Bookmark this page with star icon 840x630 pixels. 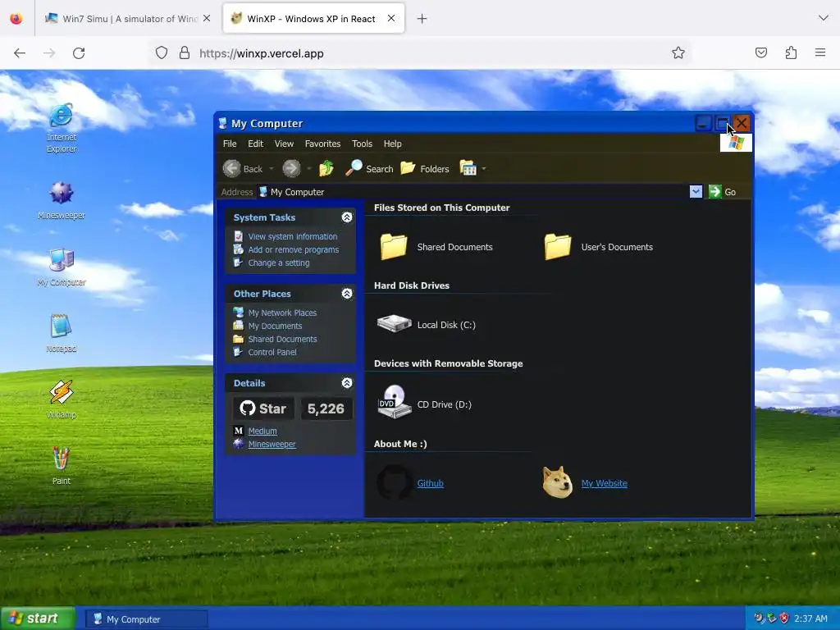point(678,53)
